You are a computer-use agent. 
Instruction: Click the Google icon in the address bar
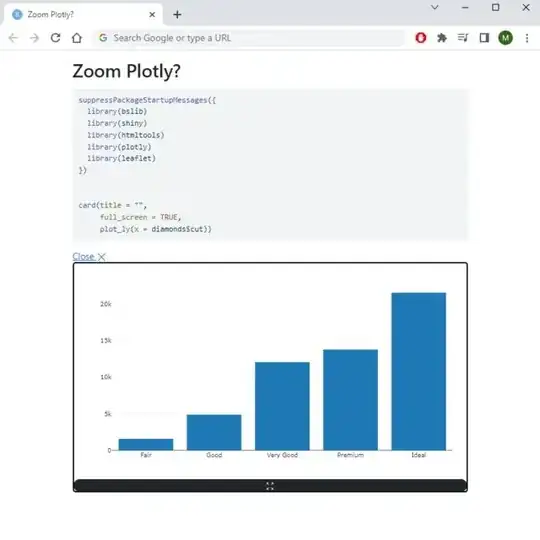pyautogui.click(x=103, y=38)
